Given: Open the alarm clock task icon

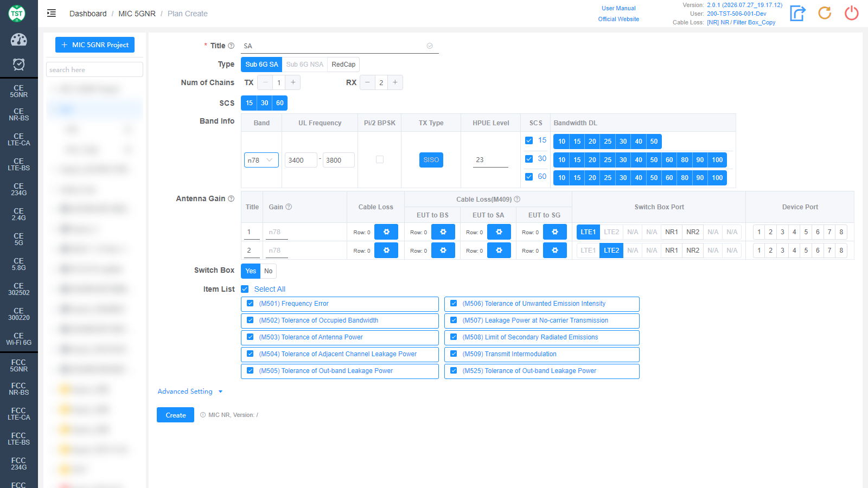Looking at the screenshot, I should 18,65.
